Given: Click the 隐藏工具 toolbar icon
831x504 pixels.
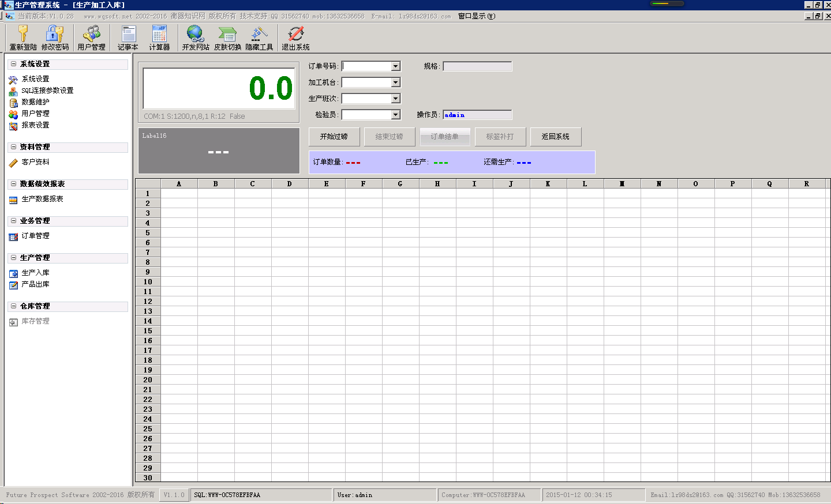Looking at the screenshot, I should pyautogui.click(x=259, y=38).
